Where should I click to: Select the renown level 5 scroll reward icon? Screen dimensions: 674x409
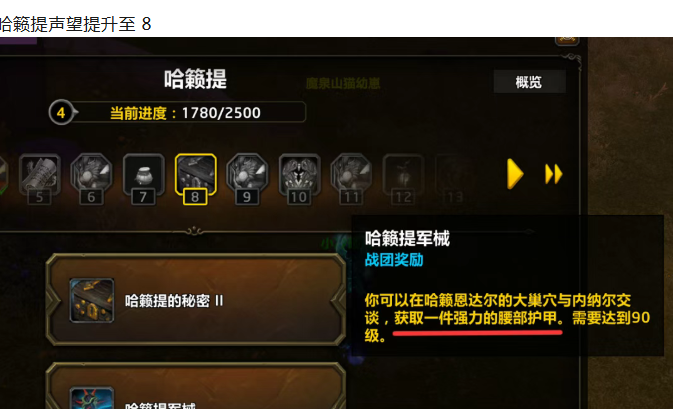(x=40, y=174)
